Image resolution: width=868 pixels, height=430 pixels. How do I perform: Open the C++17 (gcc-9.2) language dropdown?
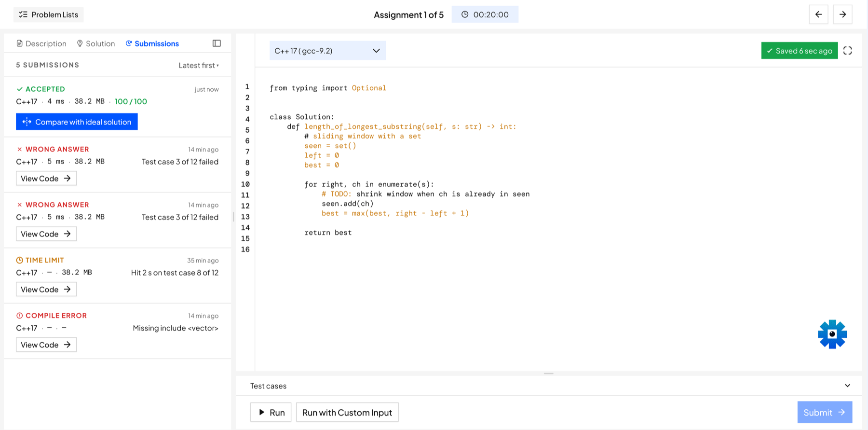(327, 51)
